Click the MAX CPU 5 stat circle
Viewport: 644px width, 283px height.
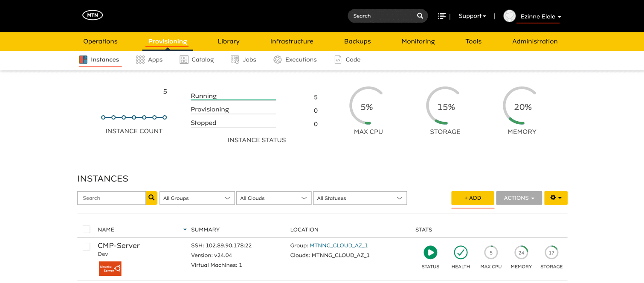491,253
